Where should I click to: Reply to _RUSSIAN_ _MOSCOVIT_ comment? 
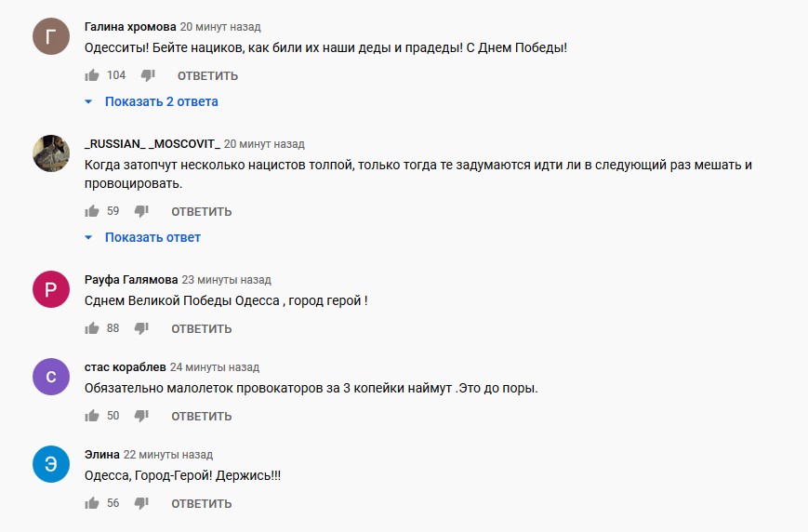coord(202,211)
